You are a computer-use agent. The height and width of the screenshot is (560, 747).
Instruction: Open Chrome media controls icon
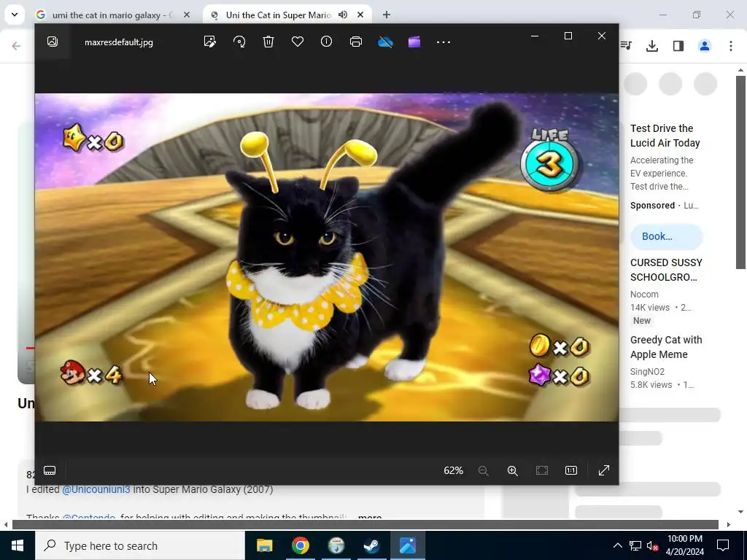(x=626, y=46)
